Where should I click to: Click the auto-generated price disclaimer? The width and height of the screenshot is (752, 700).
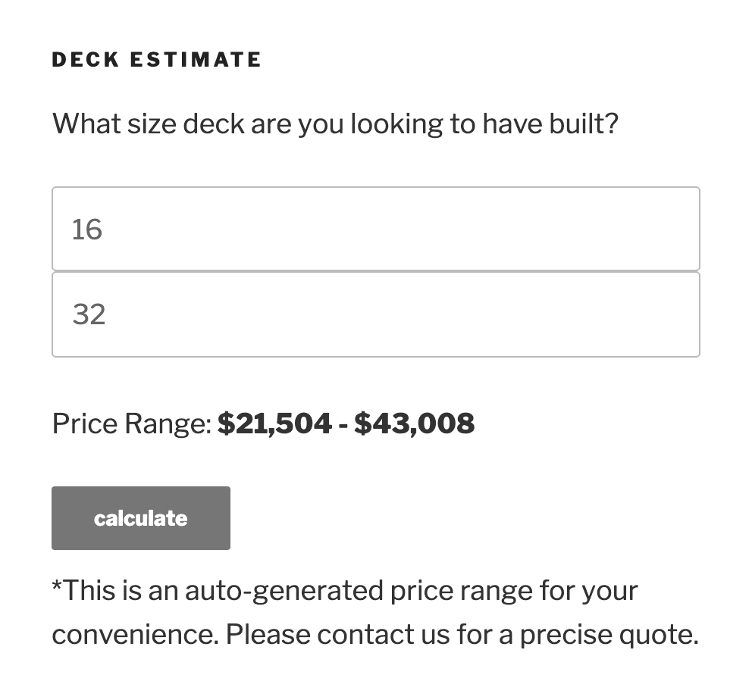(x=375, y=611)
